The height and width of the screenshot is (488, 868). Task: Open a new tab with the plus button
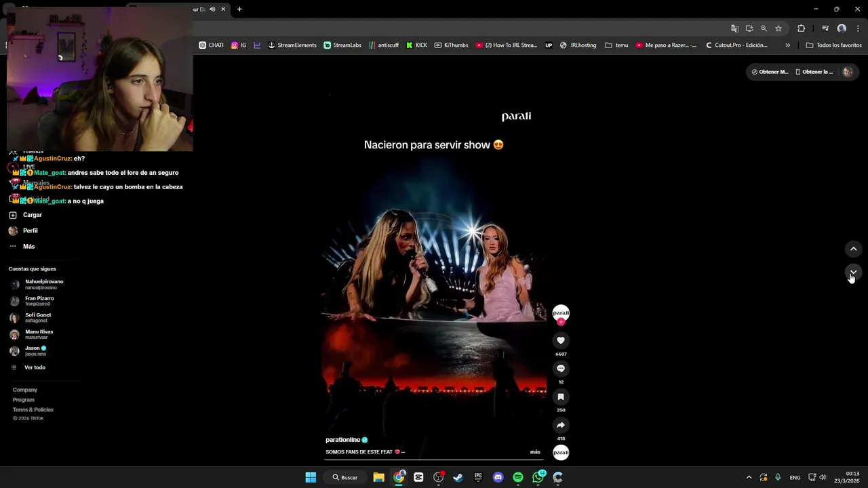click(239, 9)
